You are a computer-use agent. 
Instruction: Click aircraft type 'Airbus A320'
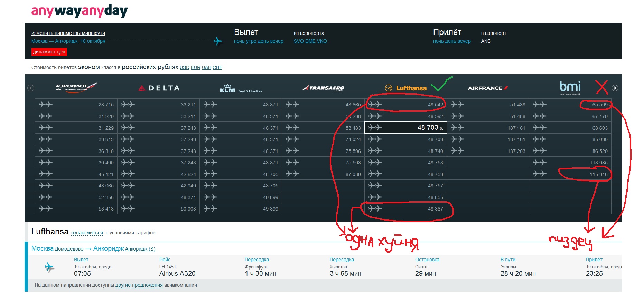(177, 274)
